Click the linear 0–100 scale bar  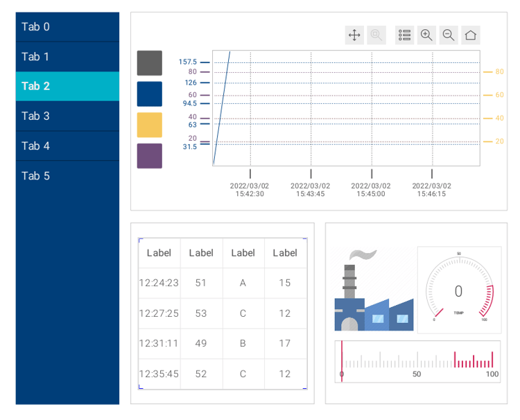[x=417, y=362]
